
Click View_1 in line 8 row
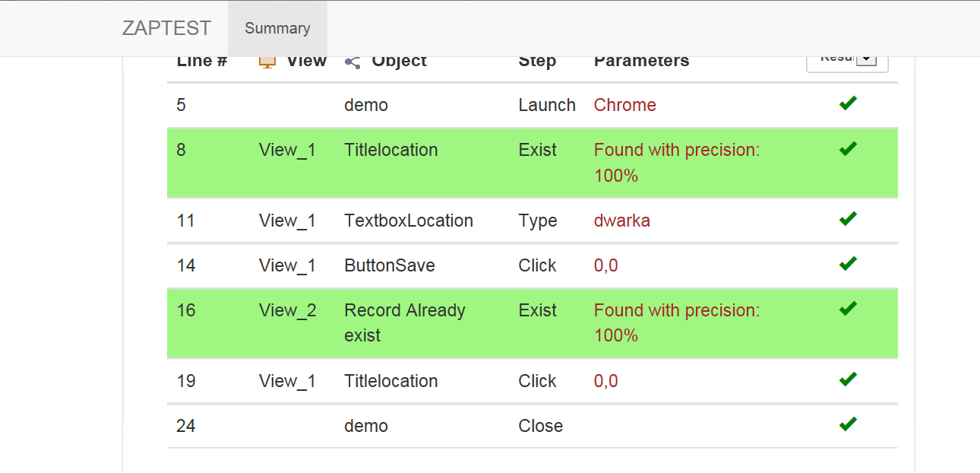[x=287, y=150]
